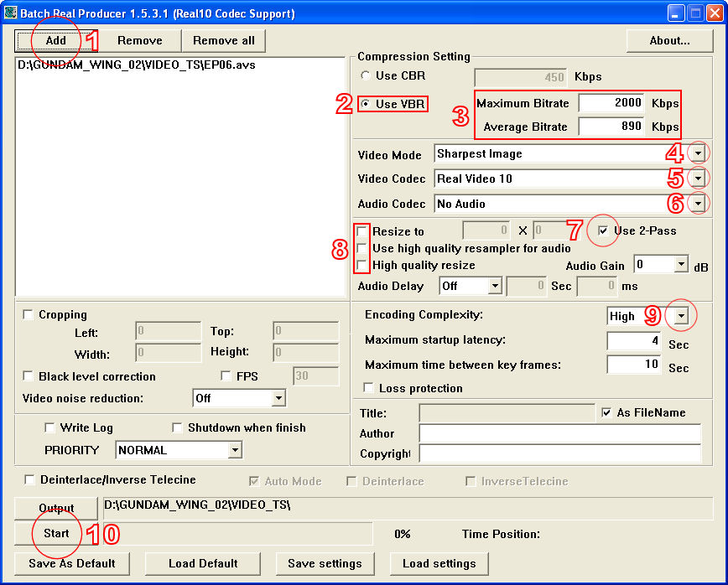Click the Remove button

[x=140, y=41]
